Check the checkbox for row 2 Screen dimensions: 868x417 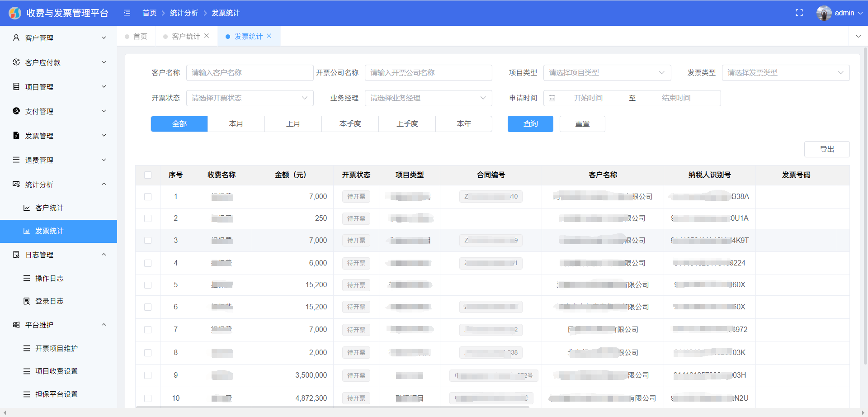148,218
